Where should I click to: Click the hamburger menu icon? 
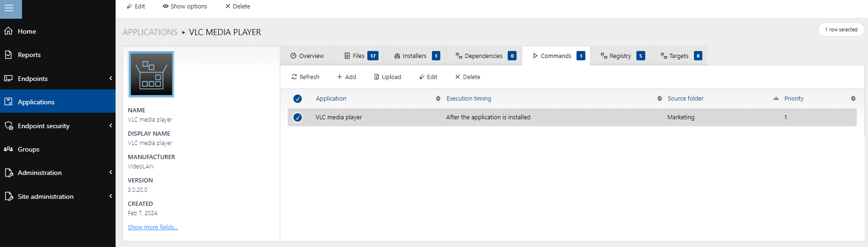pos(9,8)
